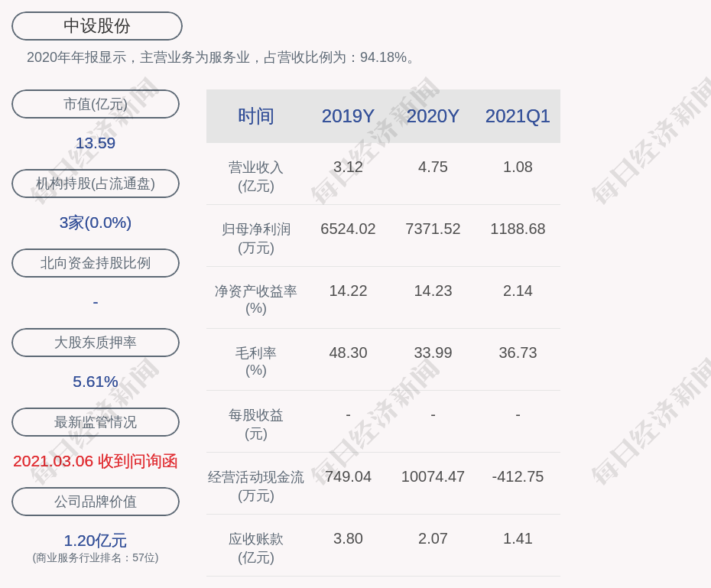Select the 3家(0.0%) institutional holding value
711x588 pixels.
pyautogui.click(x=96, y=223)
